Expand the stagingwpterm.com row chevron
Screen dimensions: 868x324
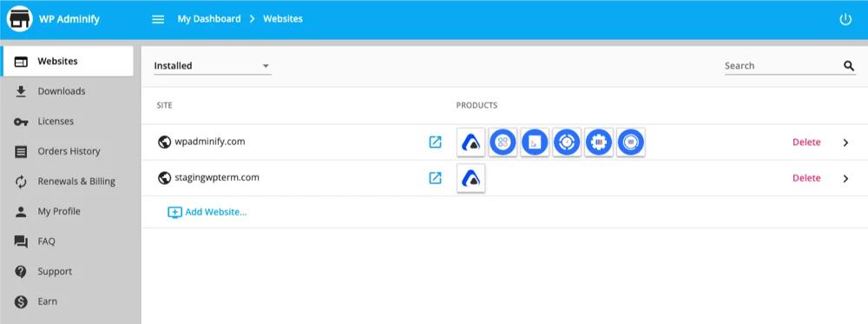pyautogui.click(x=845, y=178)
